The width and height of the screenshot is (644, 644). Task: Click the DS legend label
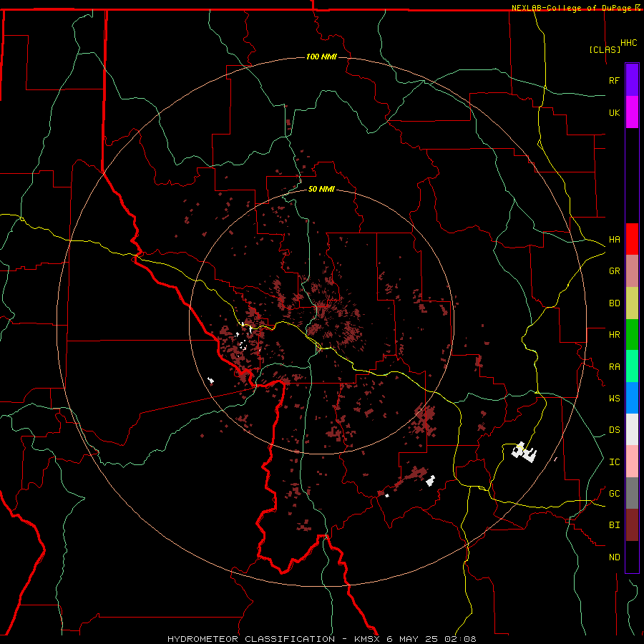(x=614, y=430)
